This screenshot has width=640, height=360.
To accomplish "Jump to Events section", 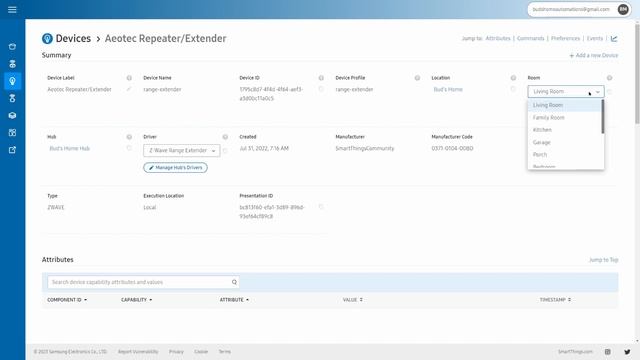I will [595, 38].
